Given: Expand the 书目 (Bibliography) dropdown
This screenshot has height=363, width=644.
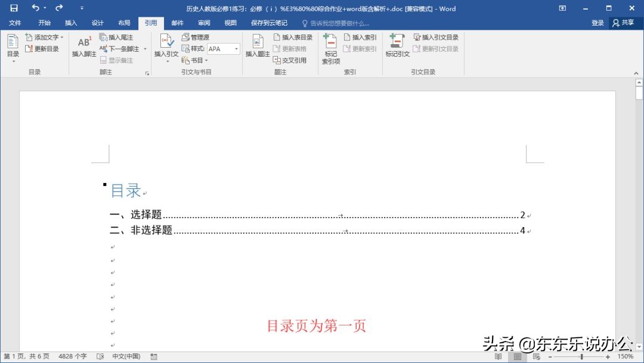Looking at the screenshot, I should click(199, 60).
